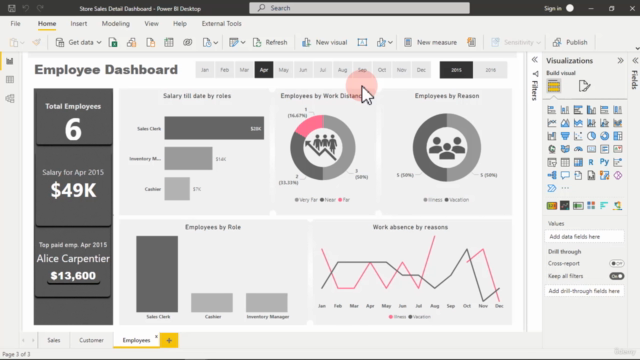Select the Python visual icon
This screenshot has height=360, width=640.
604,162
